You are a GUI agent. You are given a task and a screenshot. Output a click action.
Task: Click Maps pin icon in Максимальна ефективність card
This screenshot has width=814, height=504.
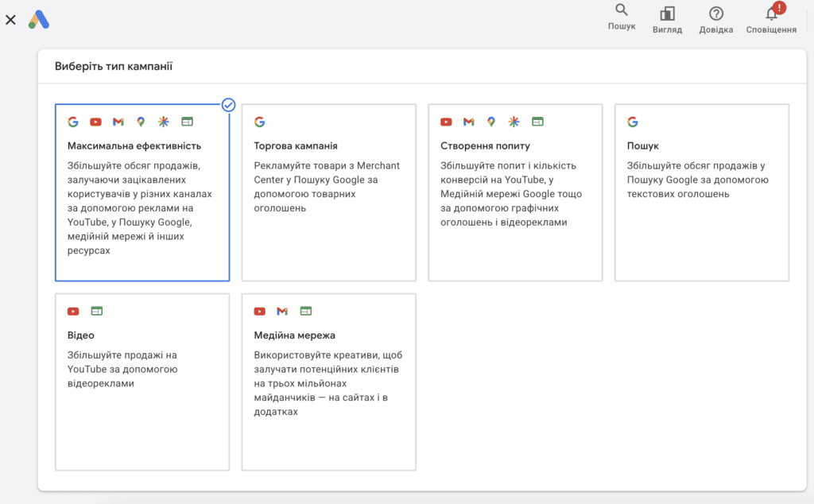(141, 122)
